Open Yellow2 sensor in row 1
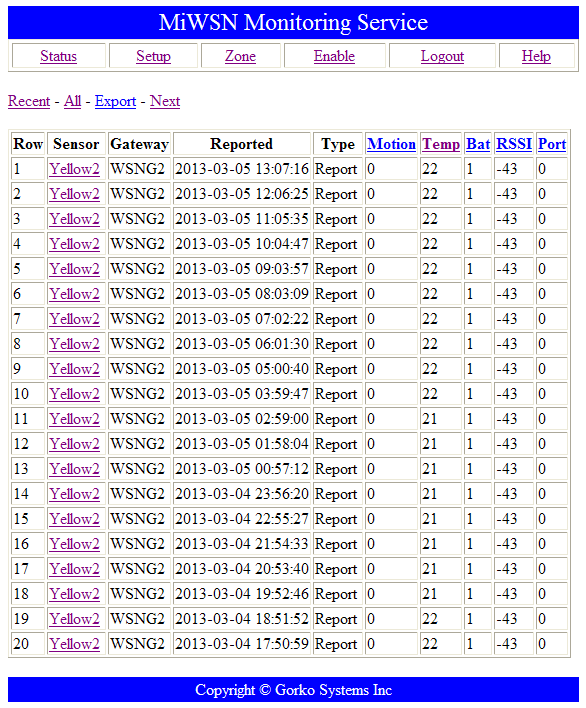Image resolution: width=586 pixels, height=708 pixels. [x=74, y=169]
